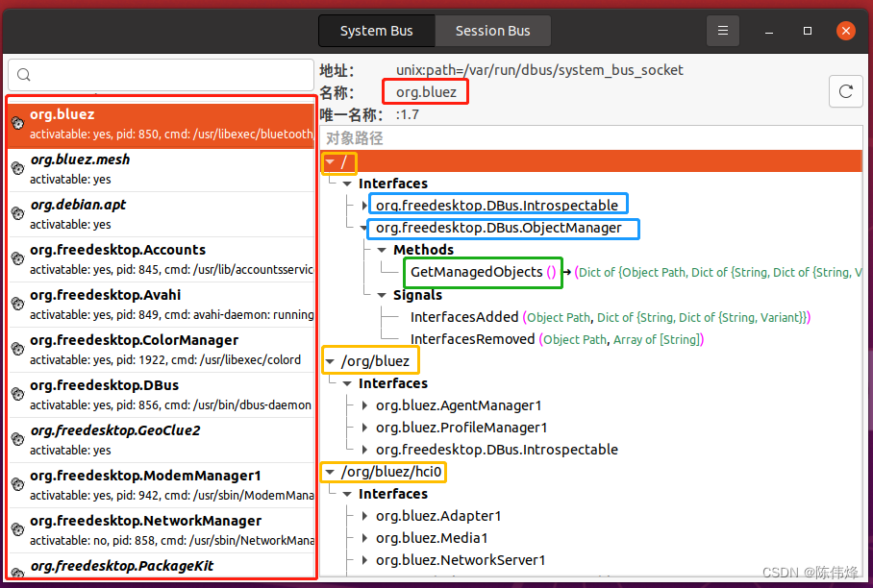Select org.freedesktop.GeoClue2 entry
The width and height of the screenshot is (873, 588).
162,440
